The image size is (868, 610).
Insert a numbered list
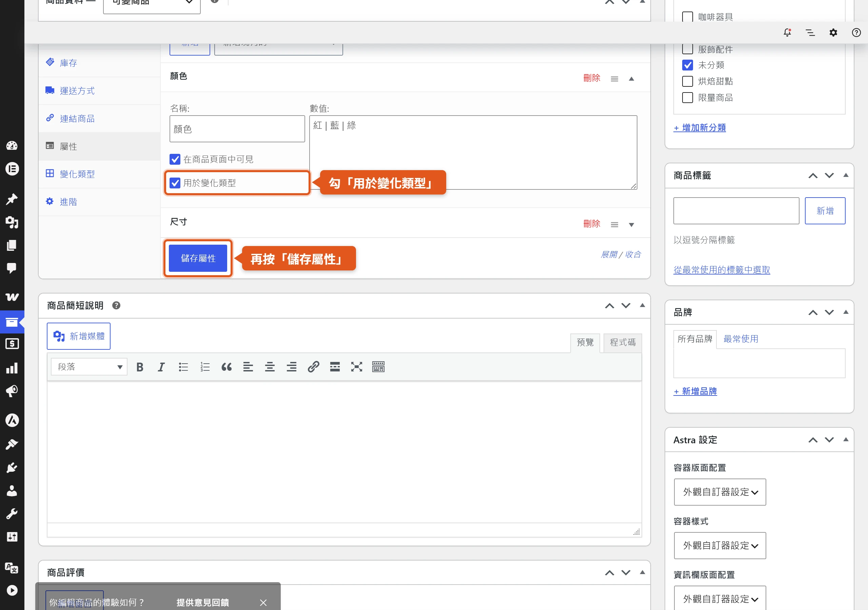coord(205,367)
